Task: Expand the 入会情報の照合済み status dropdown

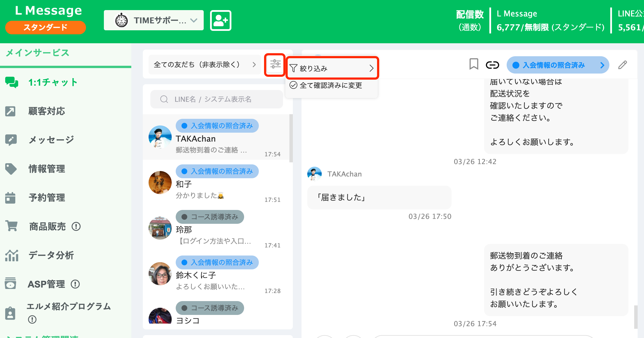Action: tap(558, 65)
